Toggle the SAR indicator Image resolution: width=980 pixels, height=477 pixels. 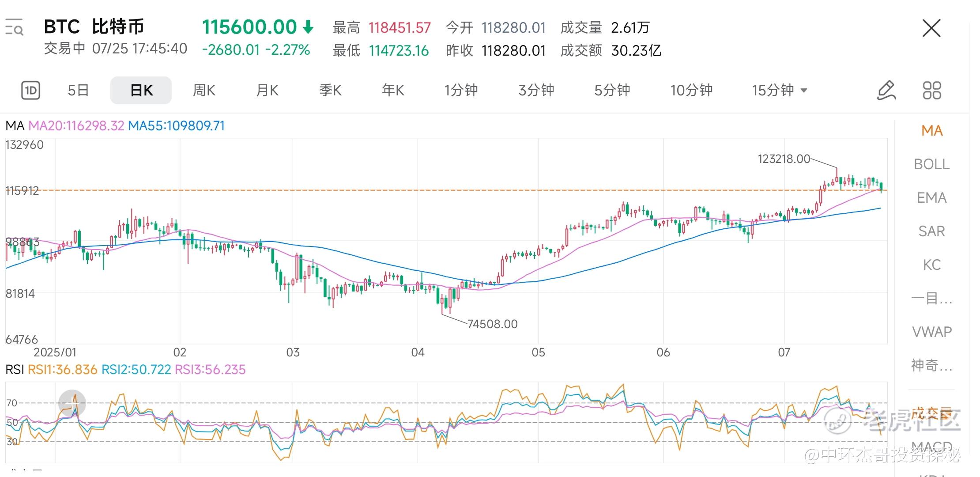tap(931, 231)
